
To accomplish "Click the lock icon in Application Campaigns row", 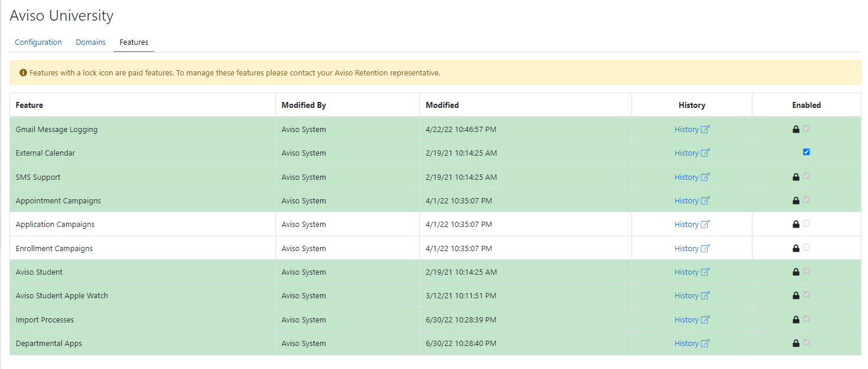I will [796, 224].
